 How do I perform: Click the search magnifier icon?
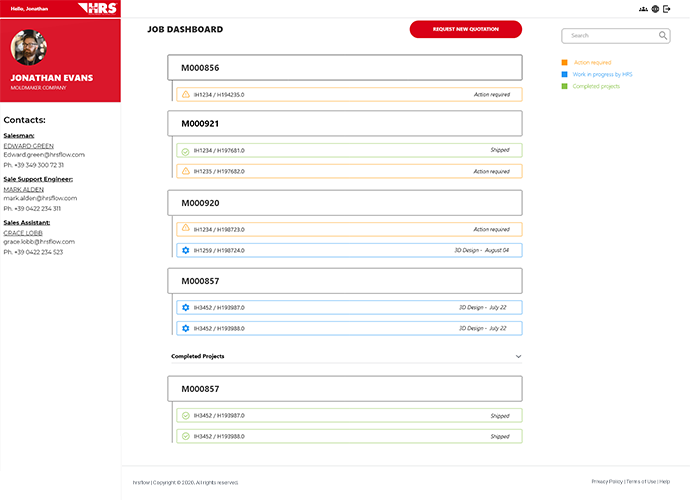(663, 36)
